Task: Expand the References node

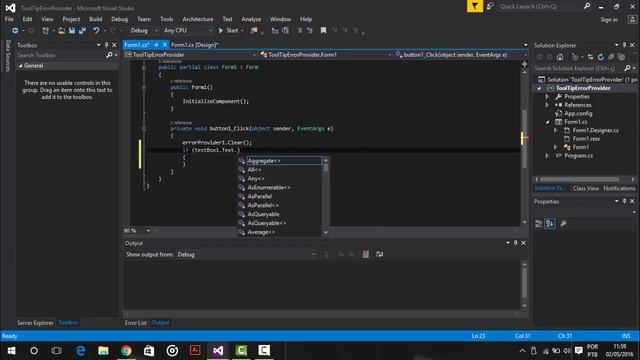Action: coord(547,105)
